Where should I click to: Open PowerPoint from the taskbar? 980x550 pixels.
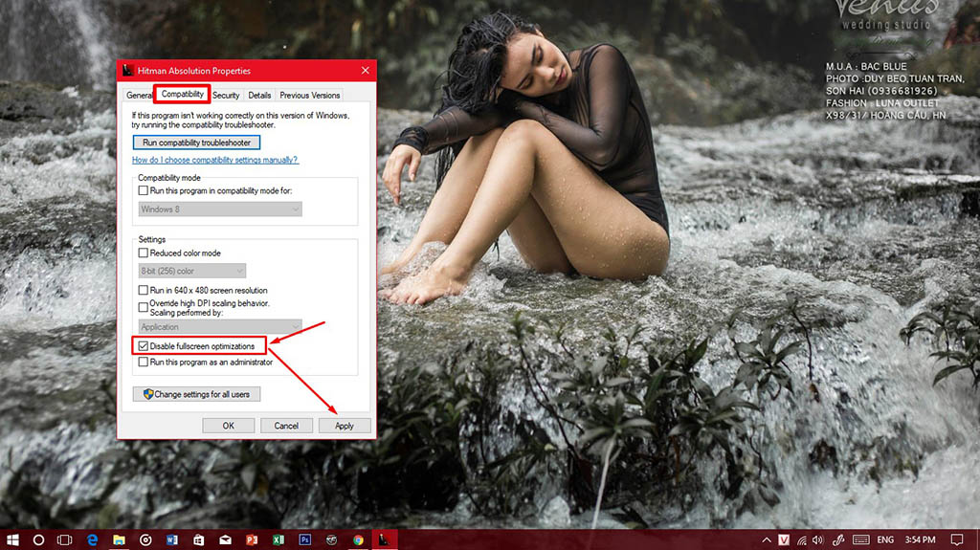click(x=252, y=539)
